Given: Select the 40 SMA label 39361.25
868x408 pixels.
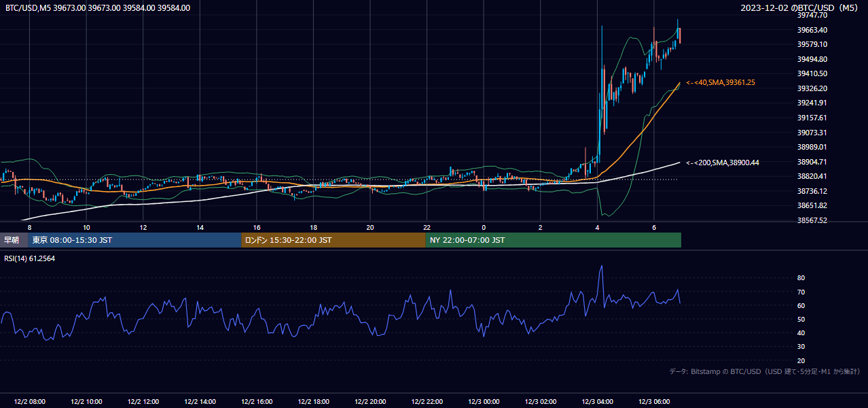Looking at the screenshot, I should pos(721,82).
